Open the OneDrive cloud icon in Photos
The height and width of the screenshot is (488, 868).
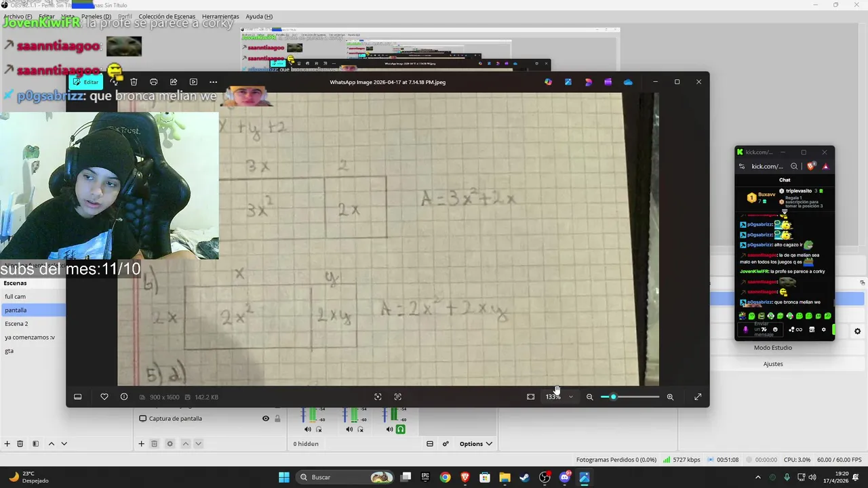click(628, 82)
